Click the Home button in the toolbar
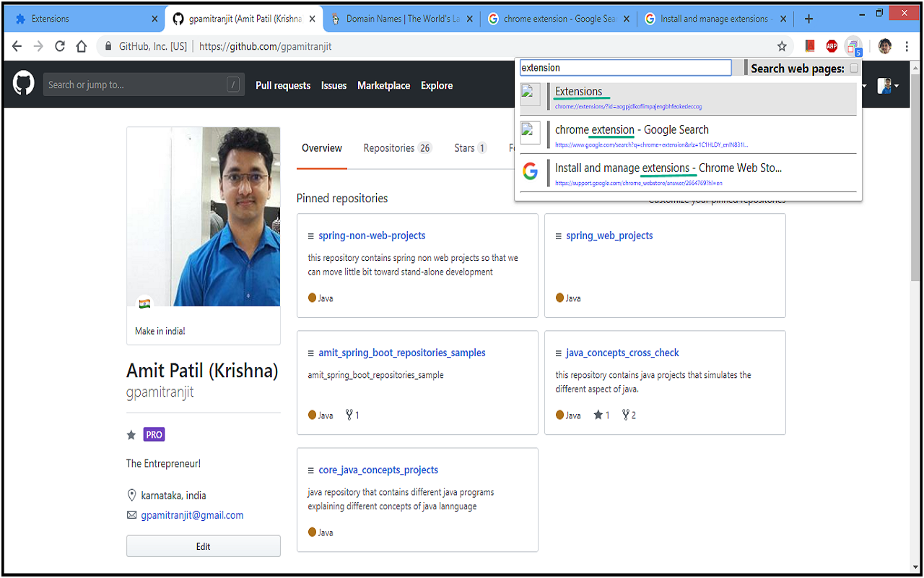 click(x=82, y=46)
